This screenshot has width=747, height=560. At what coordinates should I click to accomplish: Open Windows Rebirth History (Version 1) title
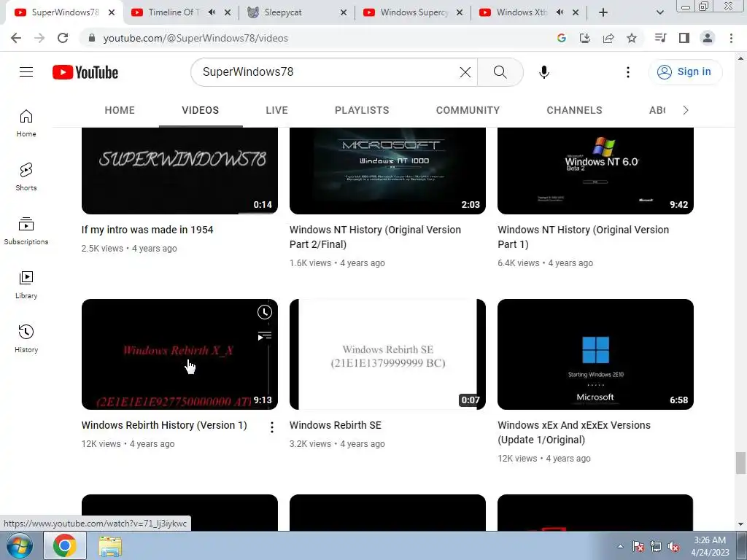point(164,425)
